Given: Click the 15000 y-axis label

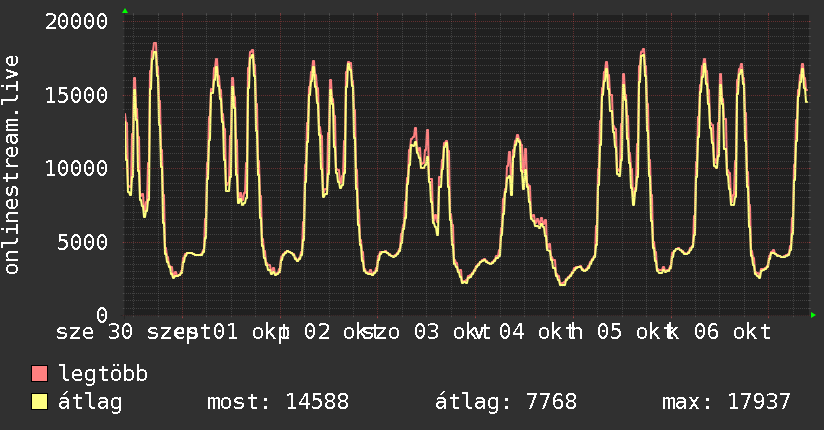Looking at the screenshot, I should 76,95.
